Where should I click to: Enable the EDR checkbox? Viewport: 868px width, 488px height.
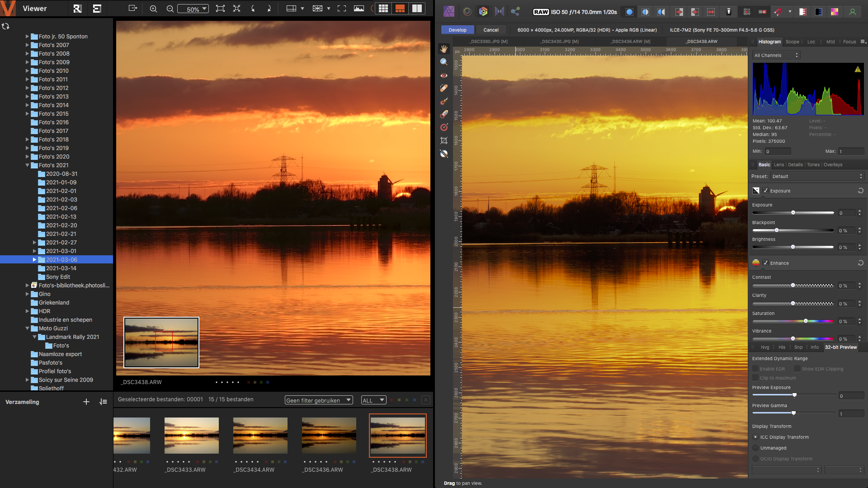[x=755, y=369]
